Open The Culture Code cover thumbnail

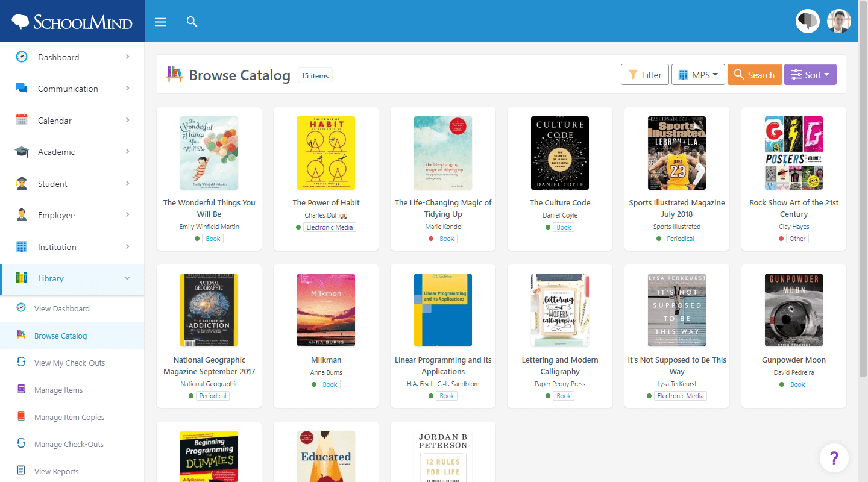point(560,153)
